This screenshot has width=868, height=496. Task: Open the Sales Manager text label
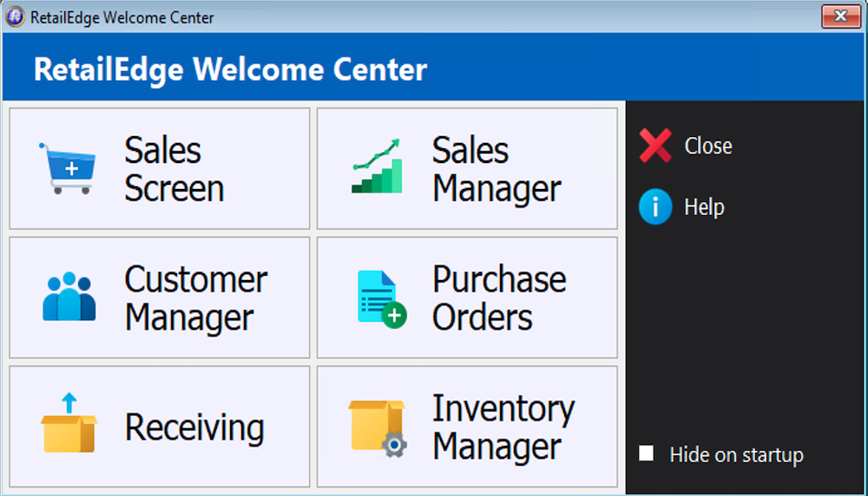point(496,169)
